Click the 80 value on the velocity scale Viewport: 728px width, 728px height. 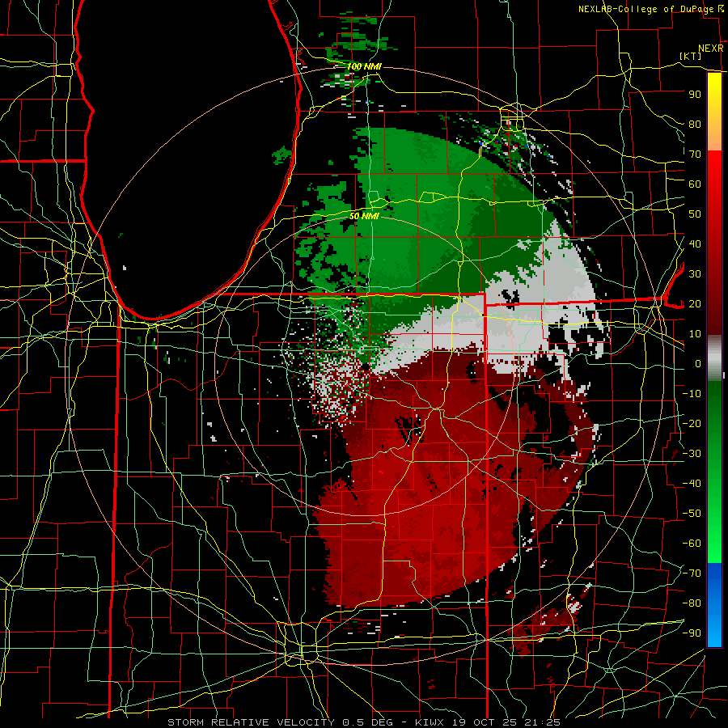(694, 124)
